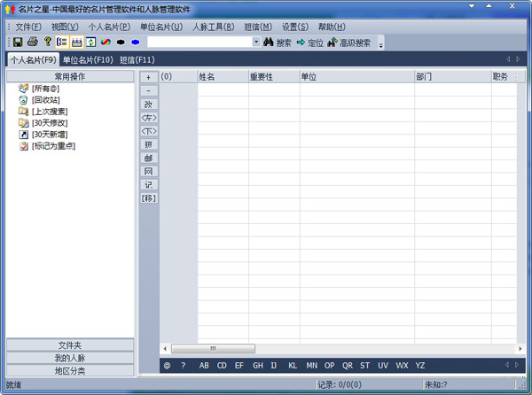Select the GH alphabet index tab
The width and height of the screenshot is (532, 395).
(258, 366)
